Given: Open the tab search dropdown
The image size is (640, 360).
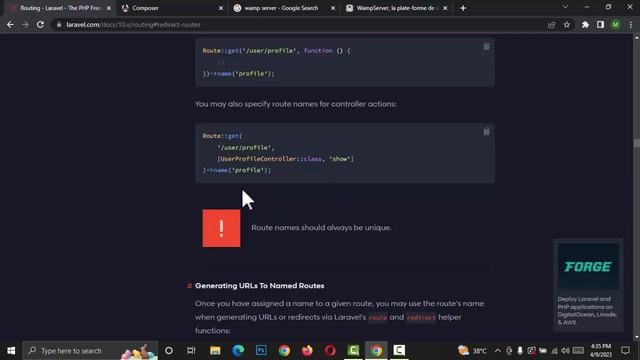Looking at the screenshot, I should click(565, 7).
